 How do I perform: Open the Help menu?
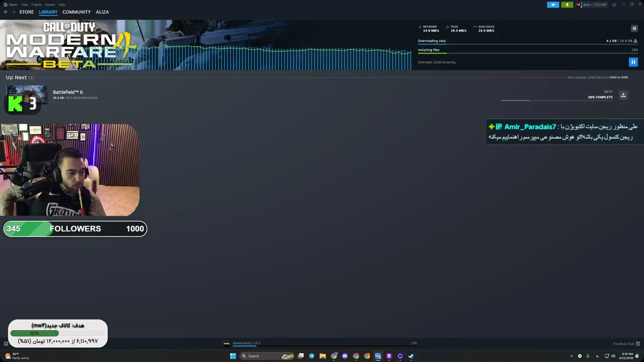tap(61, 5)
